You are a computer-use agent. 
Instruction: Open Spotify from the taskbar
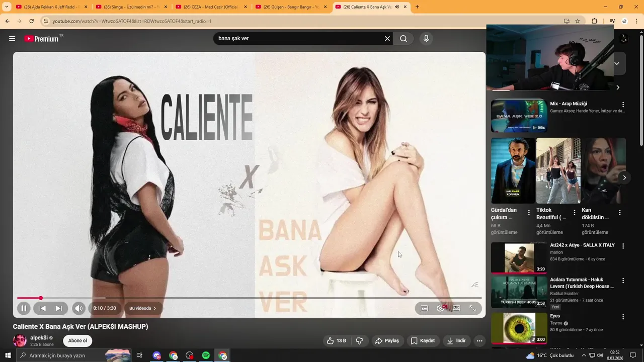(206, 355)
